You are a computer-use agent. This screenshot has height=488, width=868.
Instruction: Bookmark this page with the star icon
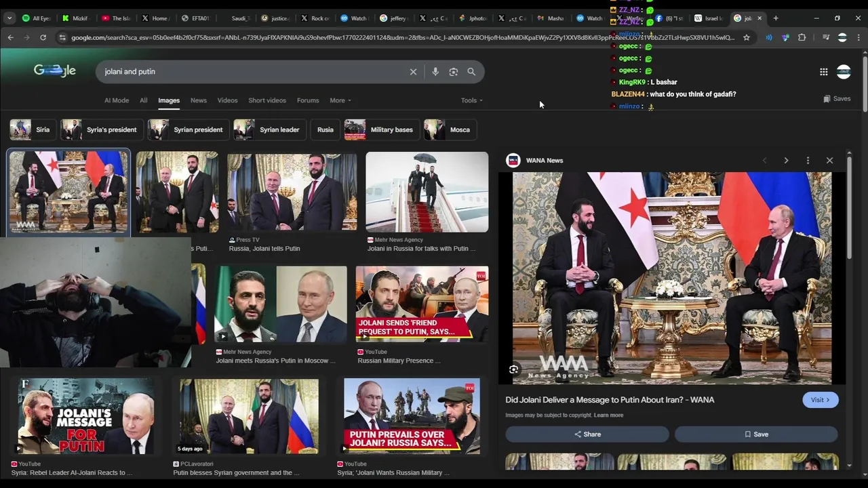pyautogui.click(x=747, y=37)
